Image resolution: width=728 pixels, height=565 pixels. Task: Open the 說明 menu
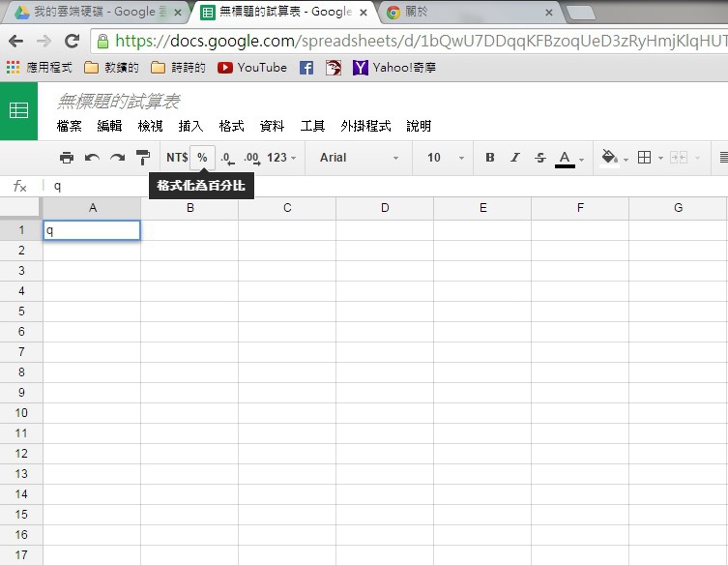click(419, 126)
